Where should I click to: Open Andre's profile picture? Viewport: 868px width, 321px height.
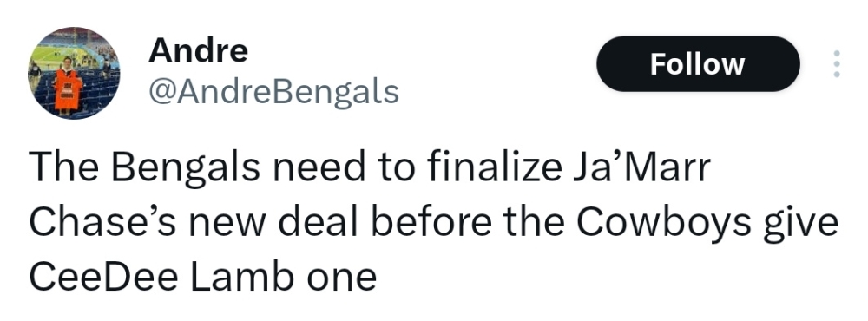click(74, 73)
